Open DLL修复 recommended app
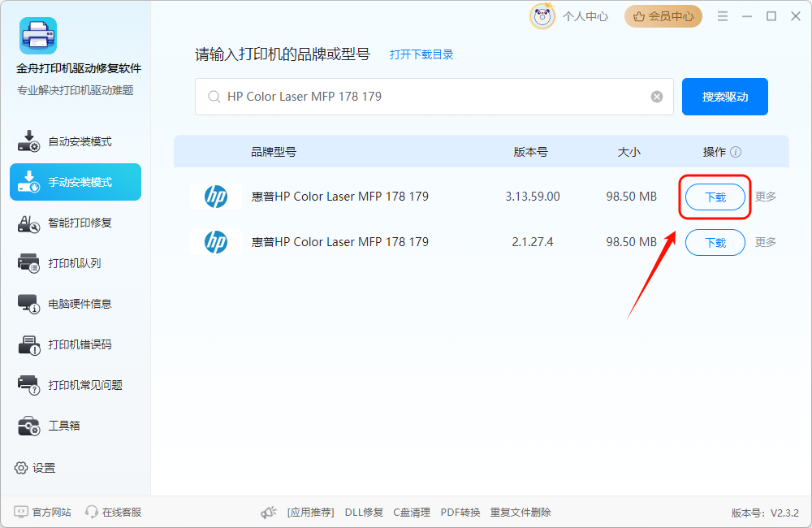Viewport: 812px width, 528px height. (x=364, y=513)
